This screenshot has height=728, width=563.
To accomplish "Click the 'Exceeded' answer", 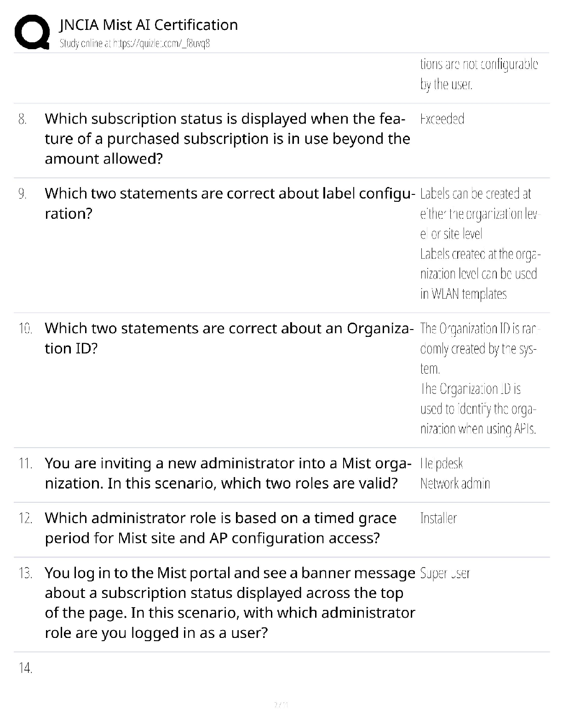I will [x=442, y=119].
